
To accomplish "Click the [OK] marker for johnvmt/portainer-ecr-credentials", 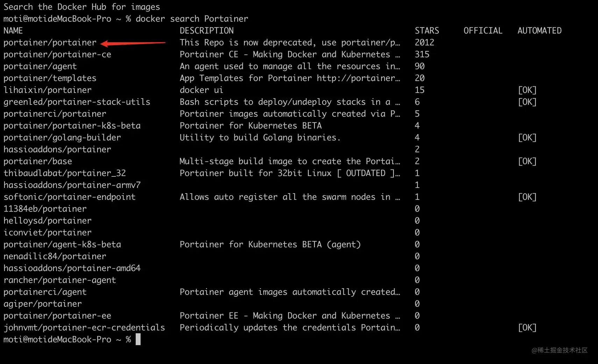I will click(527, 328).
